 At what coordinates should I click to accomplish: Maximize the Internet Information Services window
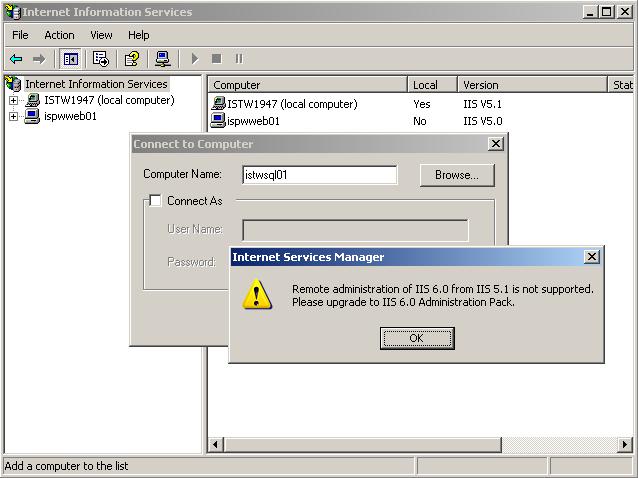pos(606,12)
